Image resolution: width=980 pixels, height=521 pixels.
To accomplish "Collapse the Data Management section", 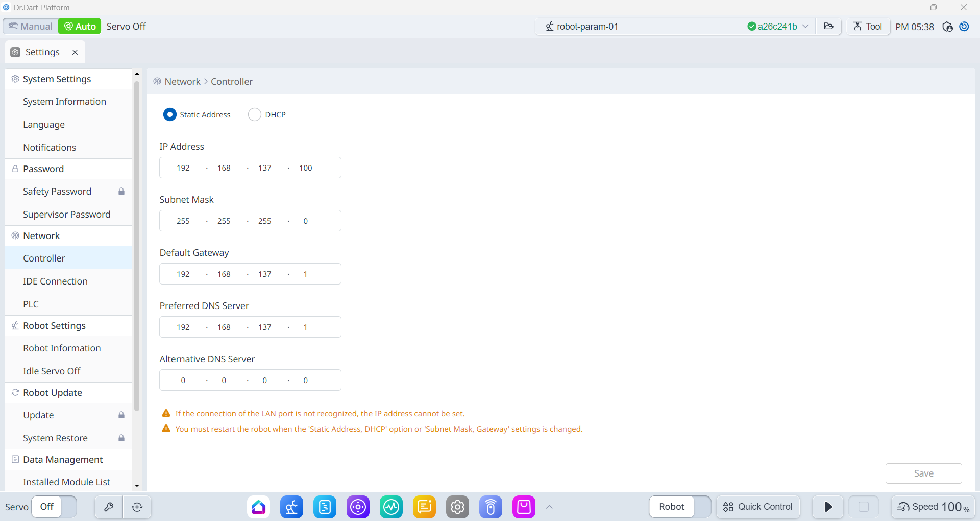I will click(x=68, y=460).
